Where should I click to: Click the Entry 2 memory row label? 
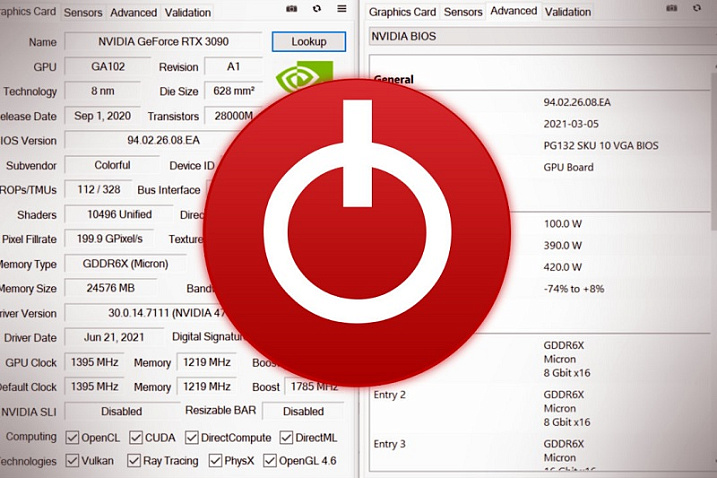pos(390,395)
